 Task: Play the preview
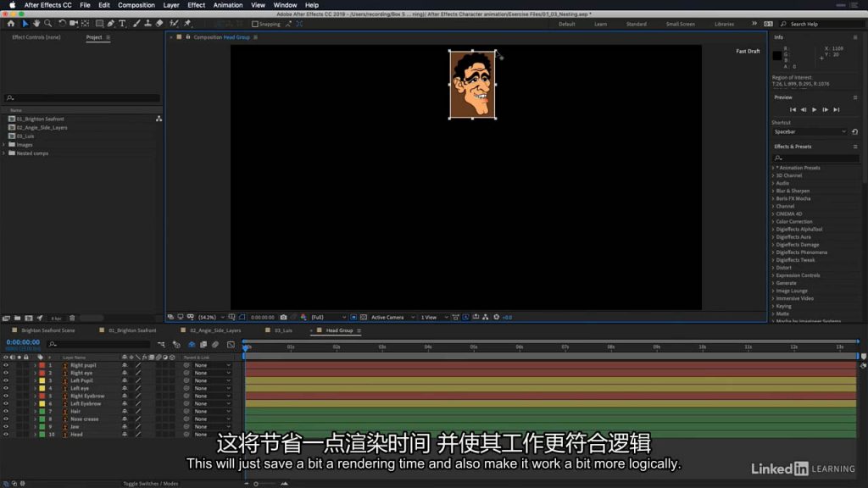pos(815,110)
